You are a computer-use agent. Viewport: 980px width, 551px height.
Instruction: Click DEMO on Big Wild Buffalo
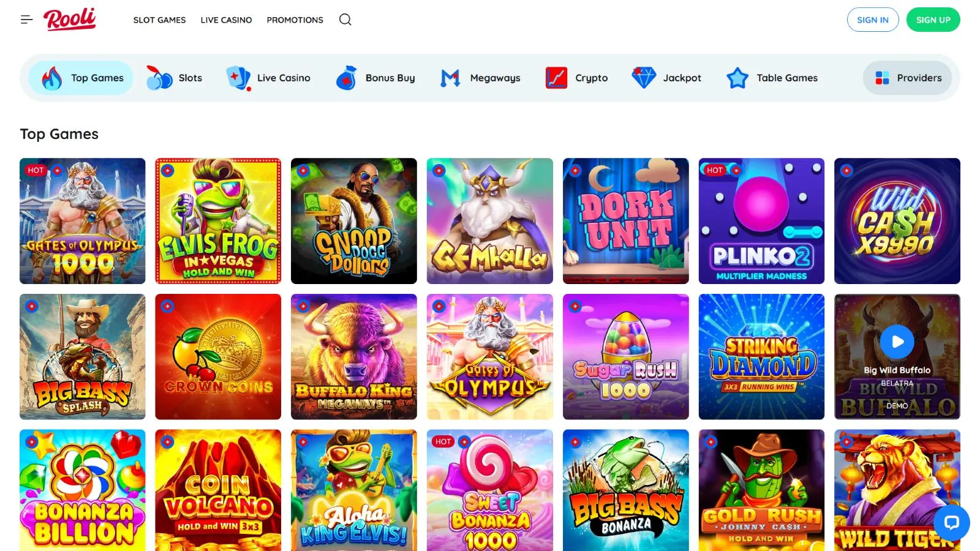pyautogui.click(x=897, y=405)
